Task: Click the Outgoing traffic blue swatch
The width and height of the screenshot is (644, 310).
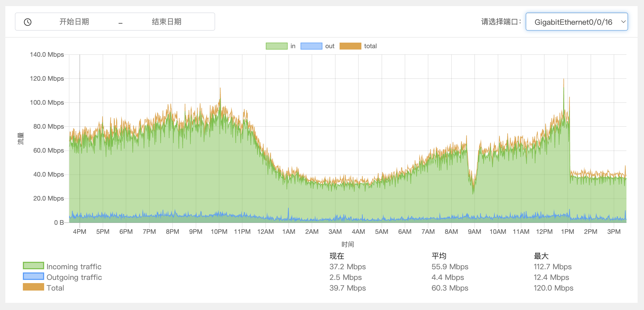Action: [x=34, y=276]
